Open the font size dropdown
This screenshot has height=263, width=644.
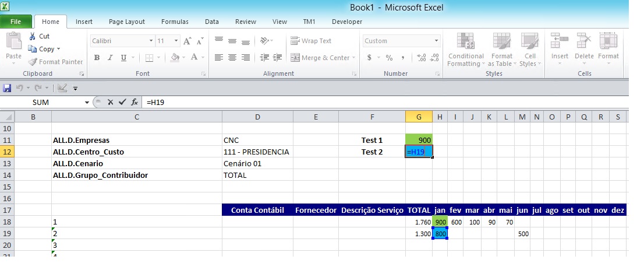tap(176, 41)
